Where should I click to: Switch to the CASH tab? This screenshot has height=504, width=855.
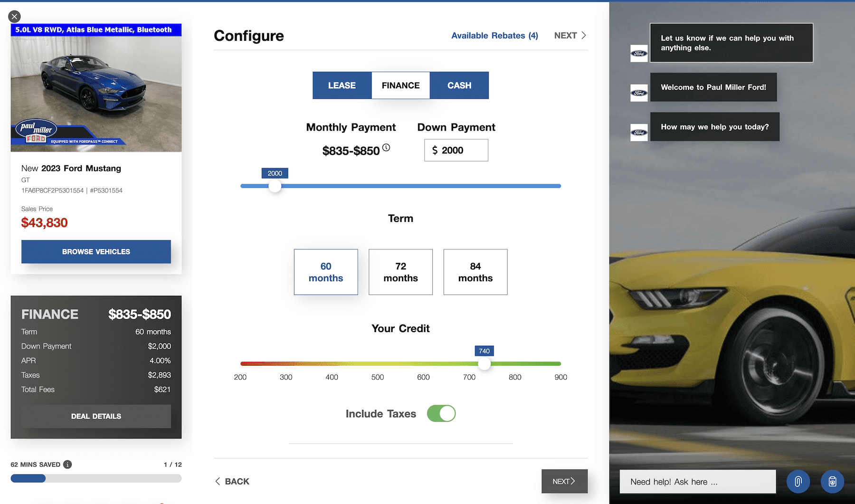(459, 86)
